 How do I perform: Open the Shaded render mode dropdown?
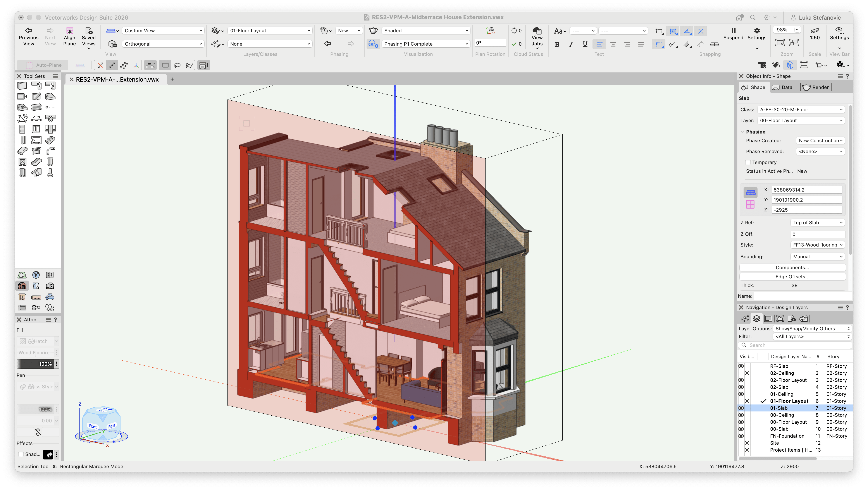pos(426,31)
